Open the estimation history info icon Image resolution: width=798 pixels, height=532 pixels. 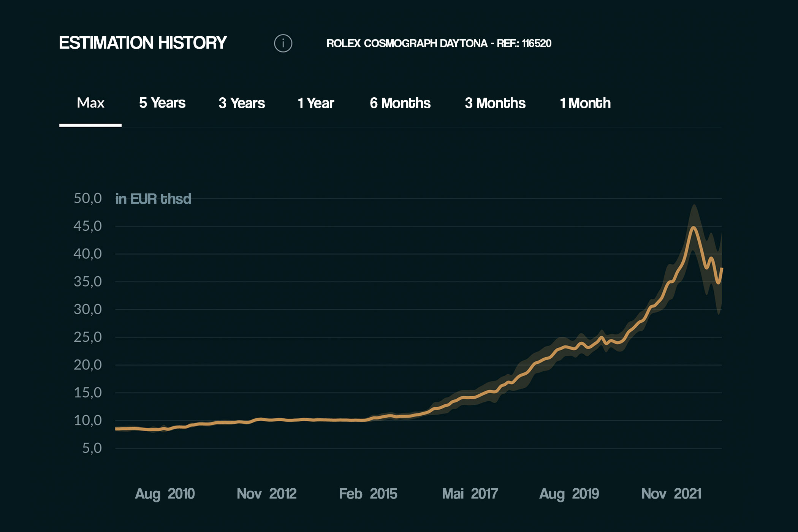pos(283,43)
